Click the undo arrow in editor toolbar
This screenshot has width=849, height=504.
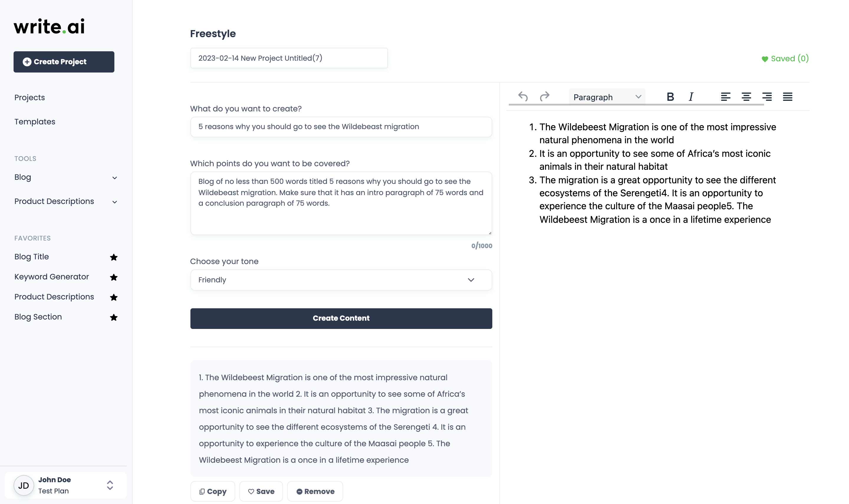click(523, 97)
